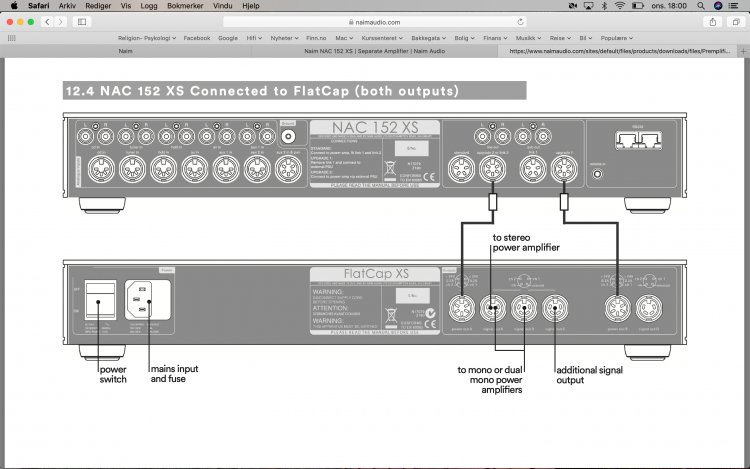
Task: Click the 'power switch' caption
Action: pyautogui.click(x=113, y=374)
